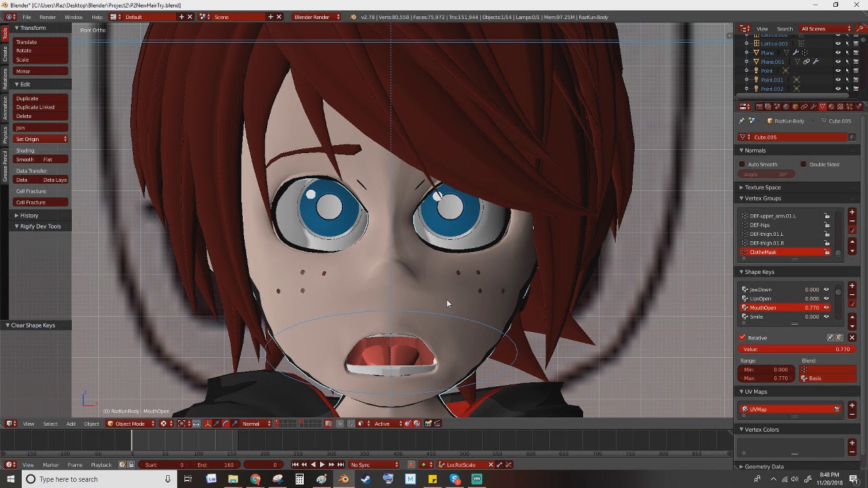
Task: Open the No Sync playback dropdown
Action: point(374,464)
